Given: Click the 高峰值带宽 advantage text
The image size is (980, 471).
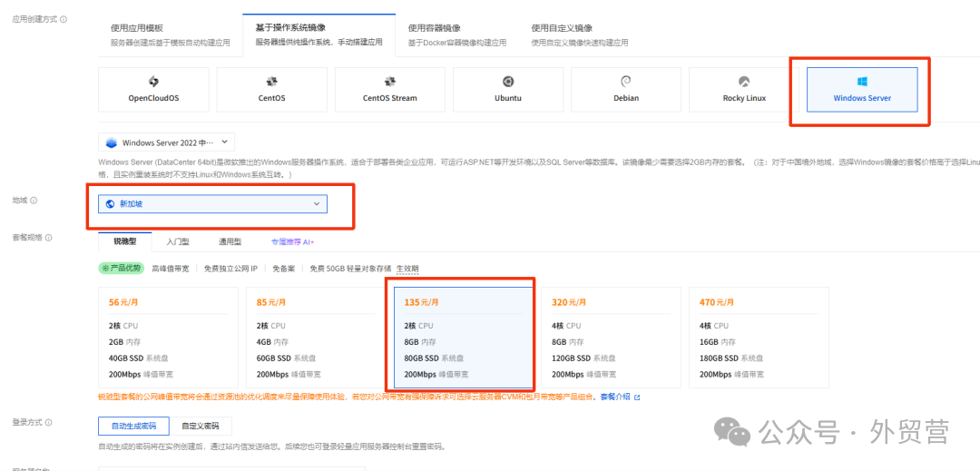Looking at the screenshot, I should pos(171,269).
